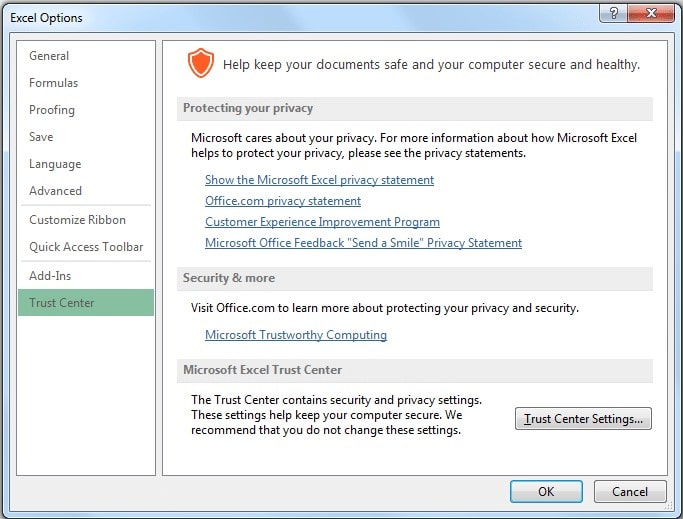Click the Protecting your privacy header
The width and height of the screenshot is (683, 519).
click(x=415, y=108)
